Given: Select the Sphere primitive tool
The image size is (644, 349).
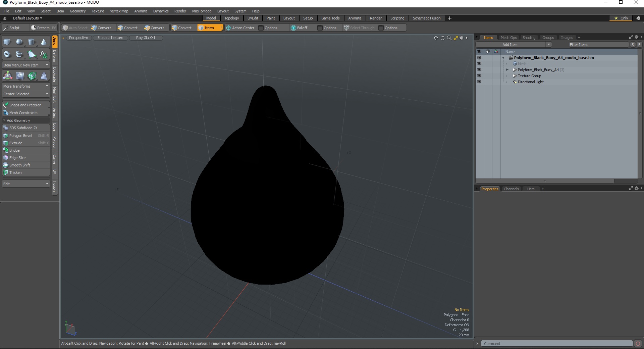Looking at the screenshot, I should click(19, 42).
